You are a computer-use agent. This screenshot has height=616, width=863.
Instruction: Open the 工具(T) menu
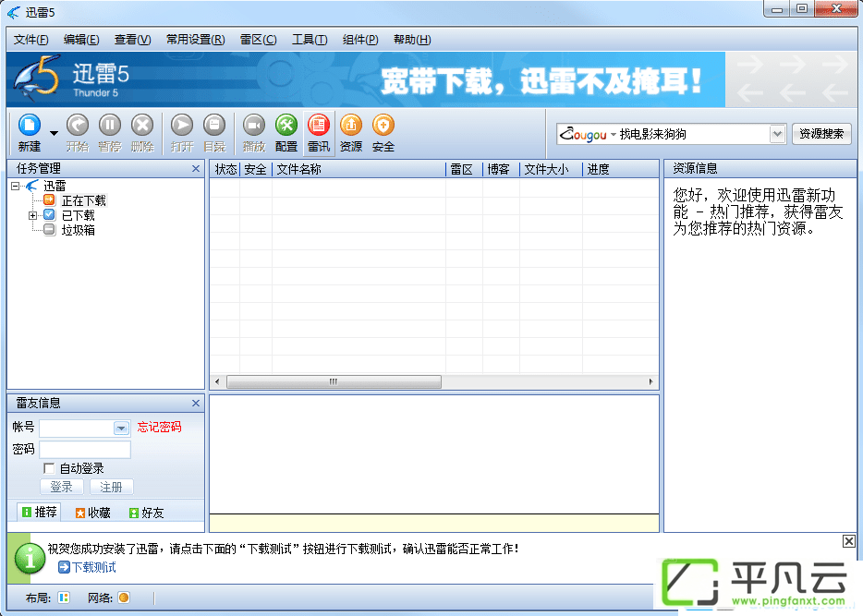[x=310, y=40]
